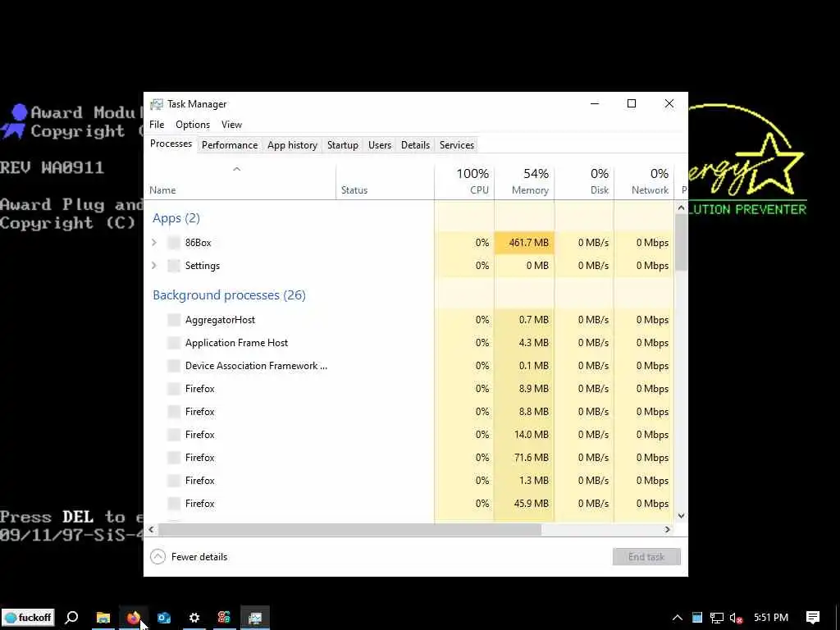Click the 45.9 MB Firefox memory cell
The height and width of the screenshot is (630, 840).
pyautogui.click(x=524, y=504)
